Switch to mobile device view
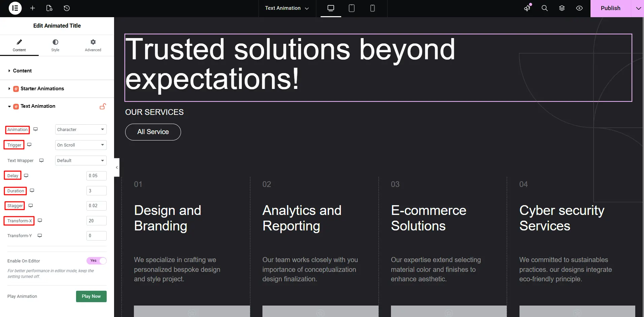The height and width of the screenshot is (317, 644). pyautogui.click(x=372, y=8)
